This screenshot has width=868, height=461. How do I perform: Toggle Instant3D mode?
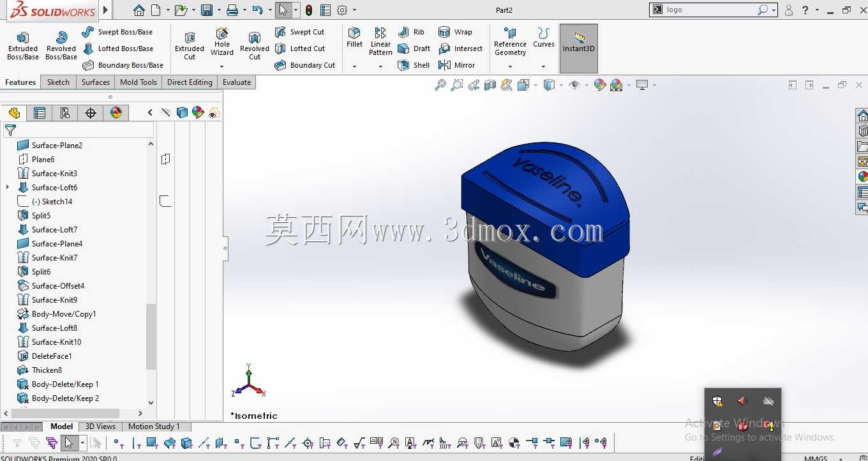pos(579,49)
